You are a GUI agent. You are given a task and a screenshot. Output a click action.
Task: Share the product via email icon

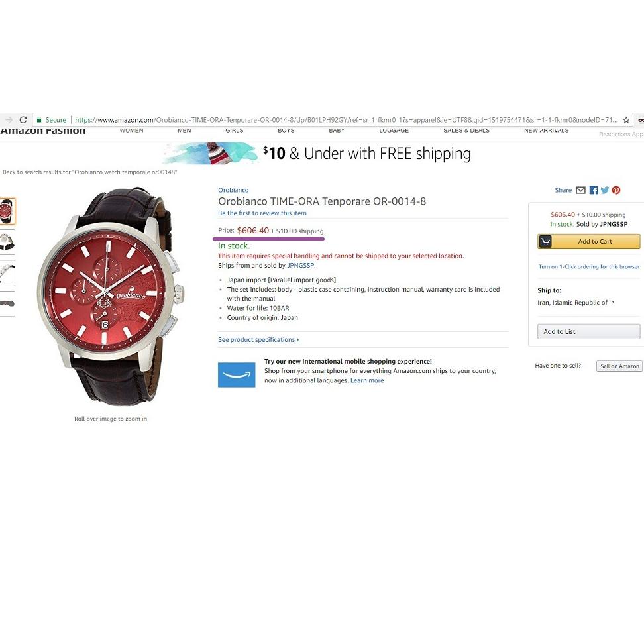pos(580,190)
